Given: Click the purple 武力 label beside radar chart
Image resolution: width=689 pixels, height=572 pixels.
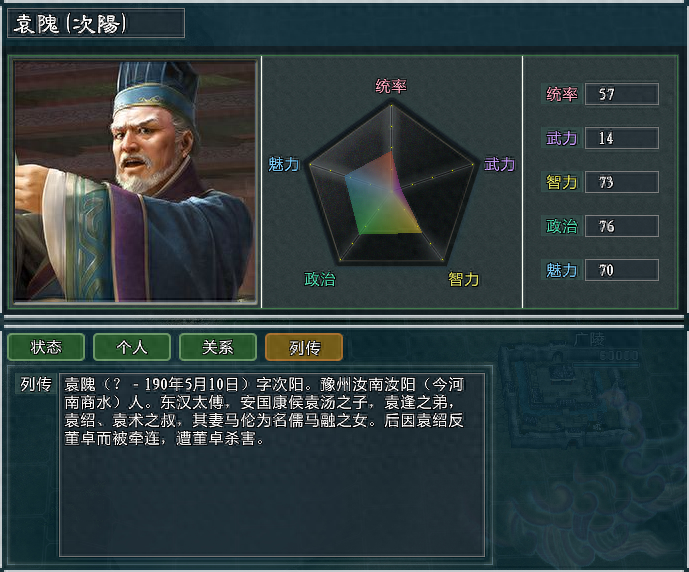Looking at the screenshot, I should [500, 164].
